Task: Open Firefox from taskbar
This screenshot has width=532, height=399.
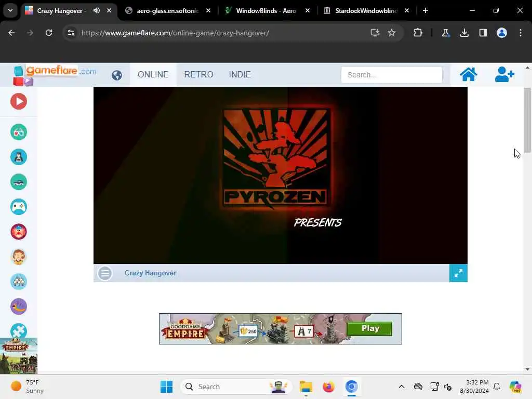Action: 328,387
